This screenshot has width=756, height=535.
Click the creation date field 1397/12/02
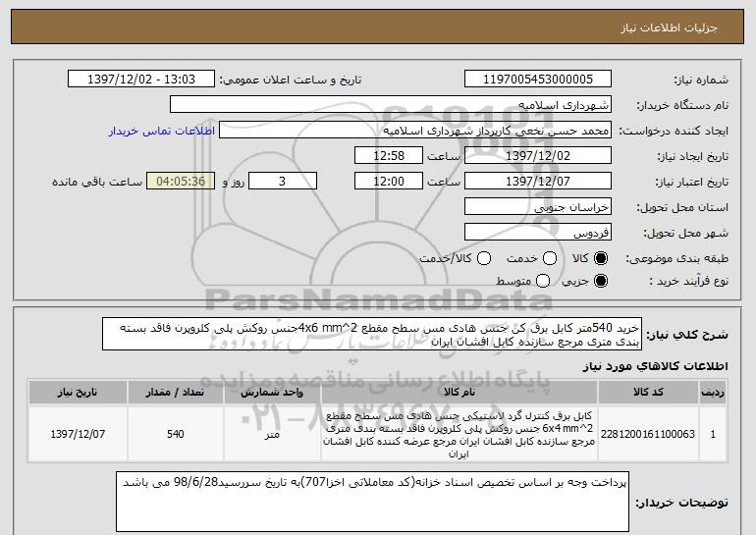tap(538, 156)
